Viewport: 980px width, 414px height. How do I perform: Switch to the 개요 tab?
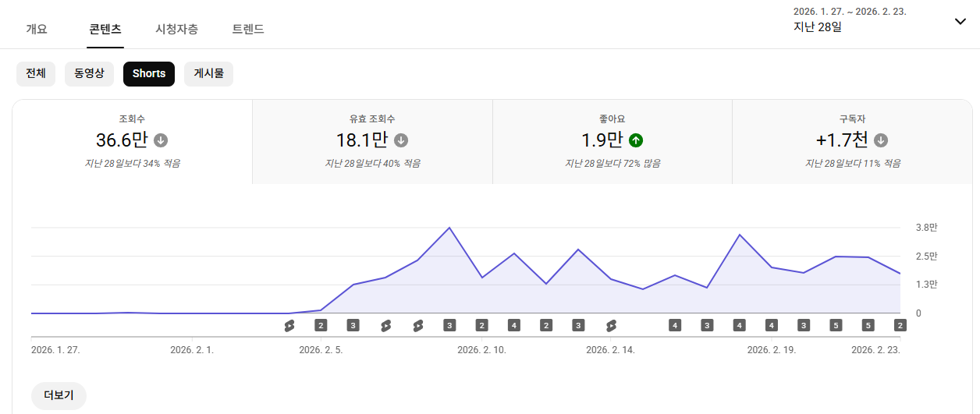[37, 29]
